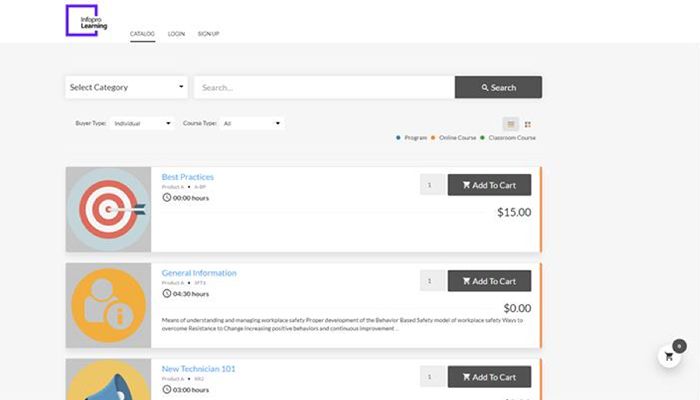This screenshot has width=700, height=400.
Task: Expand the Course Type dropdown
Action: 252,123
